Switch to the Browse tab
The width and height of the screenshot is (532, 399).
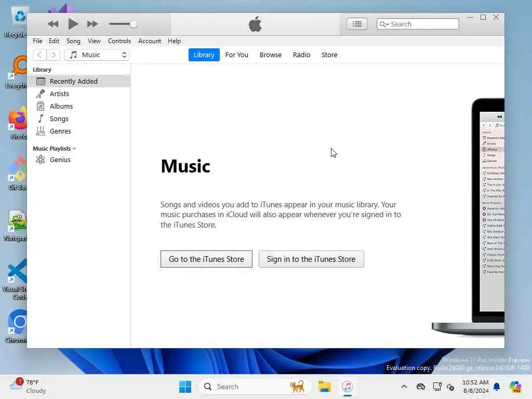[270, 55]
